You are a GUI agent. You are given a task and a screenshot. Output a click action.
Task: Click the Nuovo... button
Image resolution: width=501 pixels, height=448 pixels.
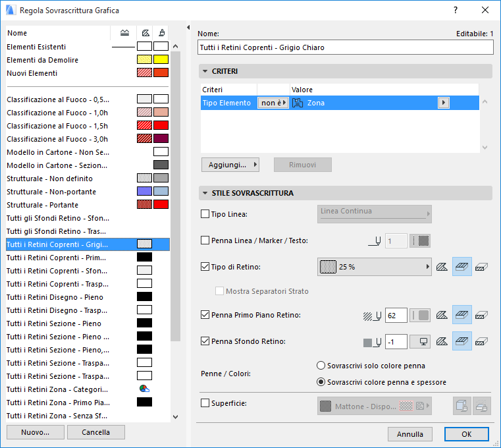pos(35,432)
